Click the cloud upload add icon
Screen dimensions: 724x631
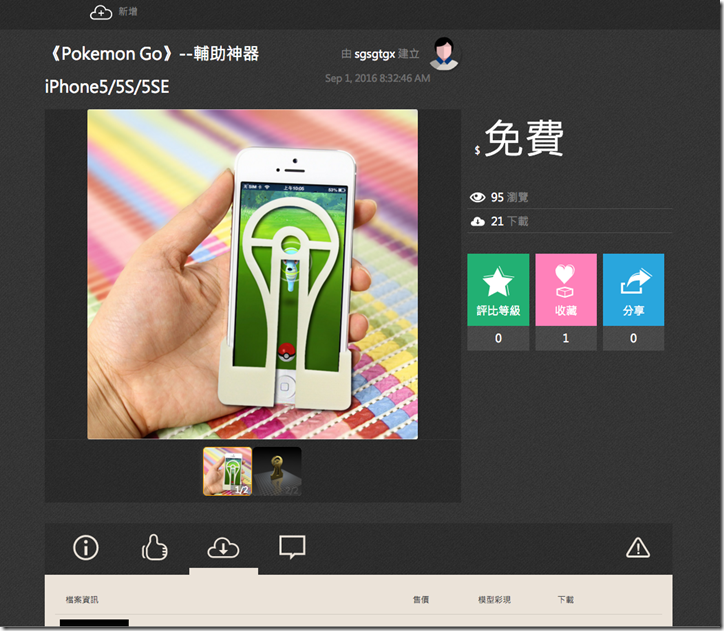(x=101, y=12)
